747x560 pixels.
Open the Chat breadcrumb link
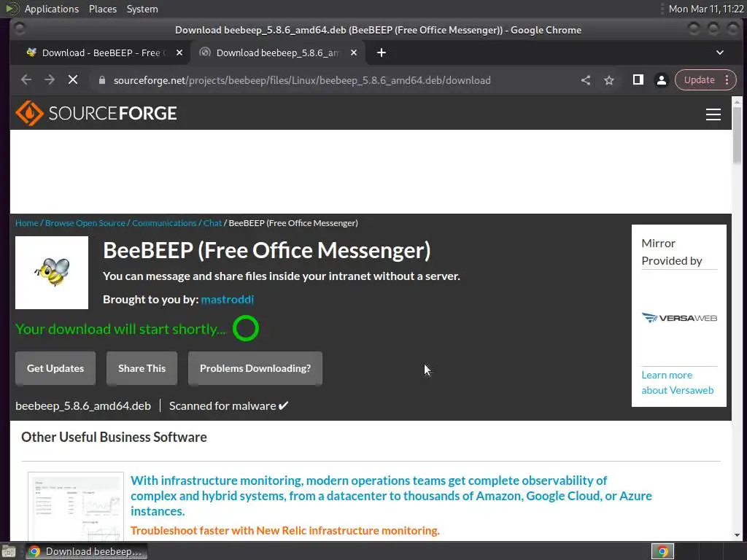click(212, 223)
